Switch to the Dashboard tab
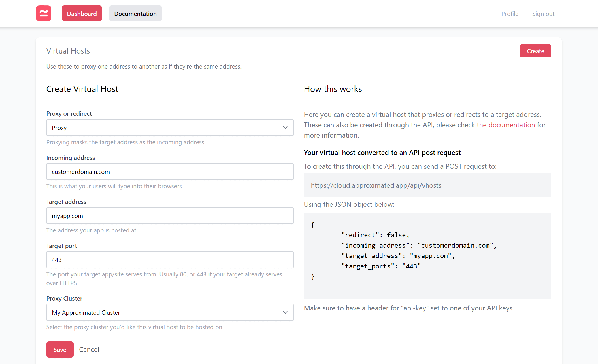Screen dimensions: 598x364 [82, 13]
